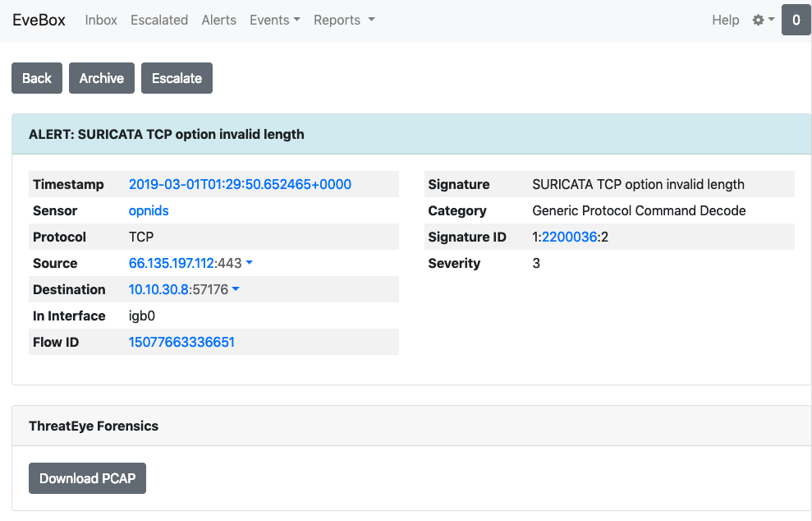Viewport: 812px width, 521px height.
Task: Click the Back button
Action: 37,78
